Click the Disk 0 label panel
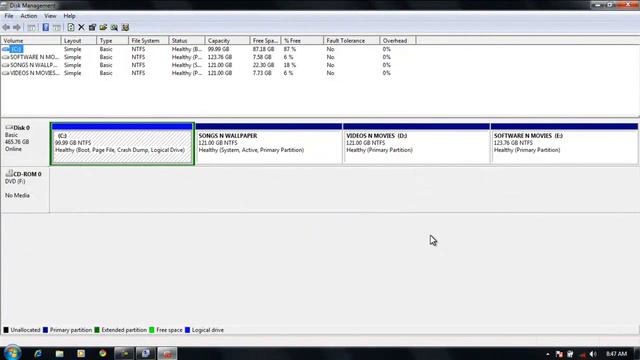Image resolution: width=640 pixels, height=360 pixels. [25, 142]
